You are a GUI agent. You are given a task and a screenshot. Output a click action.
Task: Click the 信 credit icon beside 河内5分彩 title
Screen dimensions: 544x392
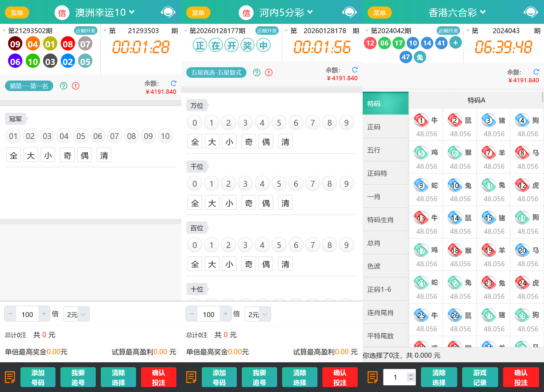(x=246, y=13)
